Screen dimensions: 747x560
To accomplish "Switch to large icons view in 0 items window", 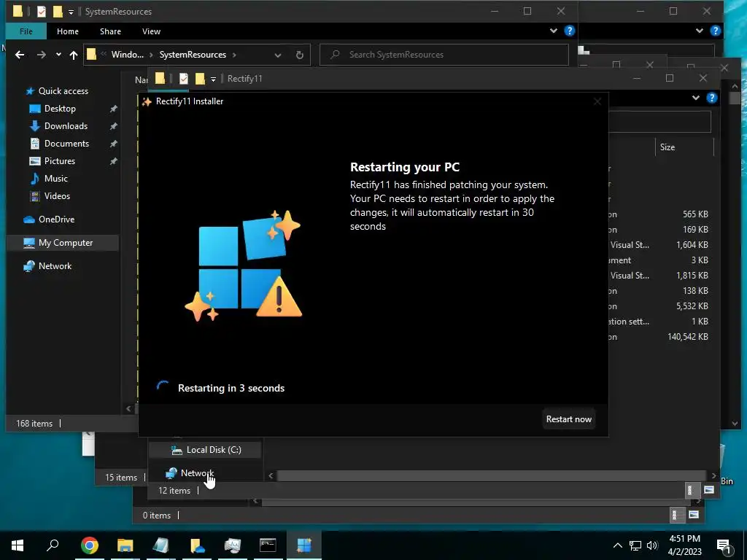I will (x=694, y=515).
